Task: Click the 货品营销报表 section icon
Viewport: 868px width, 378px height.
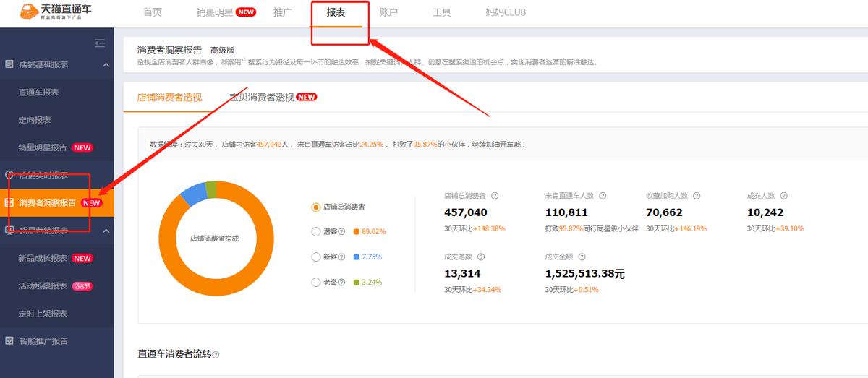Action: 9,231
